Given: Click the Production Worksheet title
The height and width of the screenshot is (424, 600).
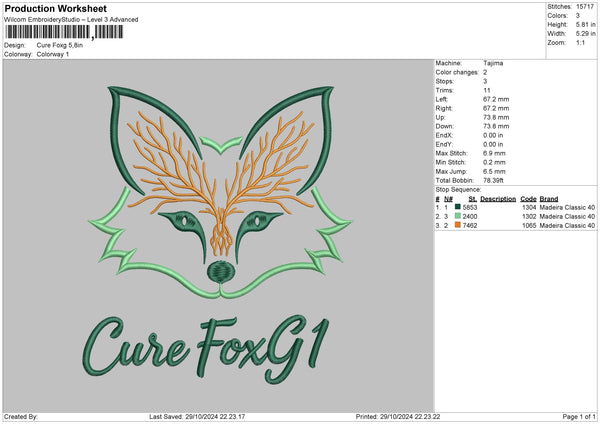Looking at the screenshot, I should (55, 8).
